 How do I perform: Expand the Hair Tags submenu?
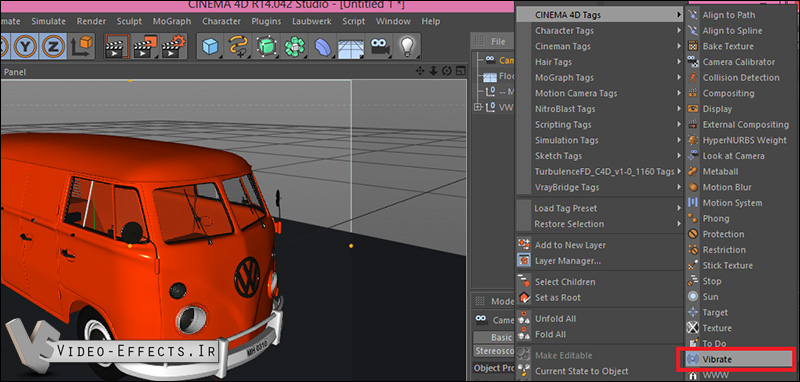[600, 62]
